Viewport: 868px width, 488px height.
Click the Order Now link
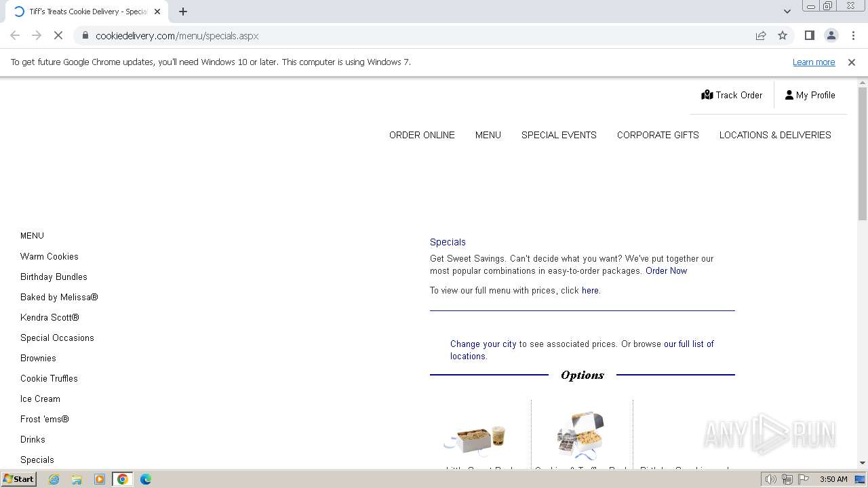point(666,271)
